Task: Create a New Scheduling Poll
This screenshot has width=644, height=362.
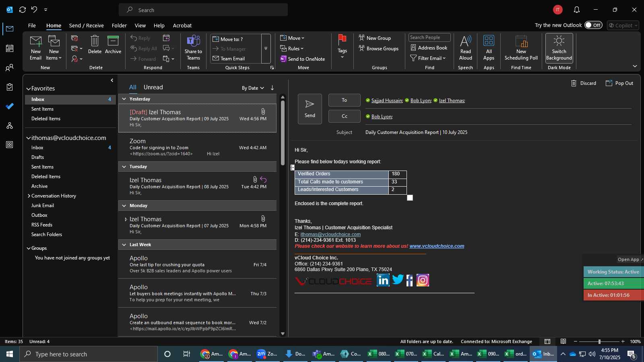Action: 521,48
